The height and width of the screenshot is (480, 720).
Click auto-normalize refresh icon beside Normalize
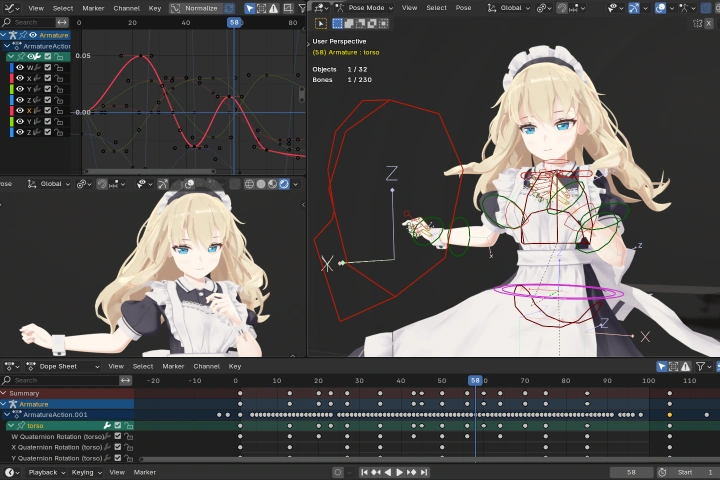229,8
